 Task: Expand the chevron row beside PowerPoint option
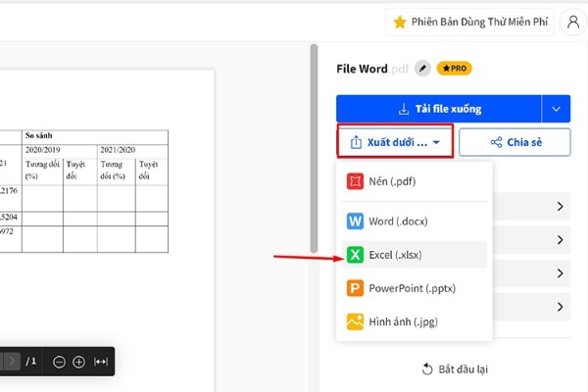click(560, 307)
